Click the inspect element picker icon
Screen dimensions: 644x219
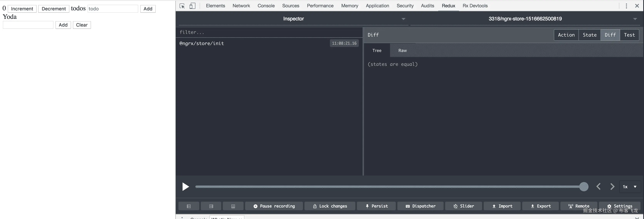[182, 6]
